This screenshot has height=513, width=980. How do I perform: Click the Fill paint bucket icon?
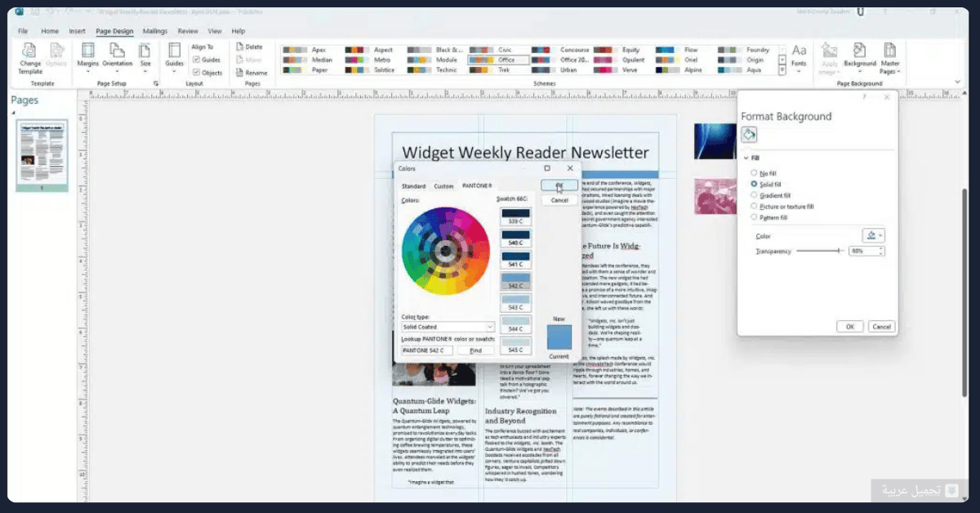(749, 135)
